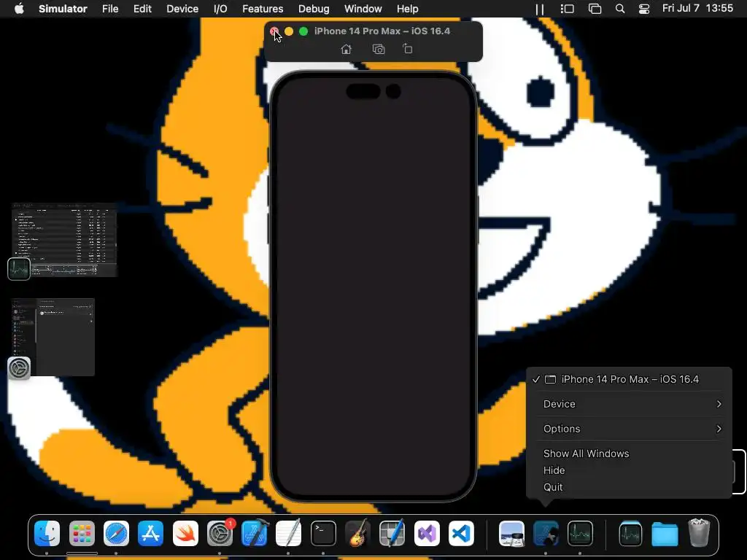Expand the Device submenu in Dock menu
The height and width of the screenshot is (560, 747).
pyautogui.click(x=629, y=404)
